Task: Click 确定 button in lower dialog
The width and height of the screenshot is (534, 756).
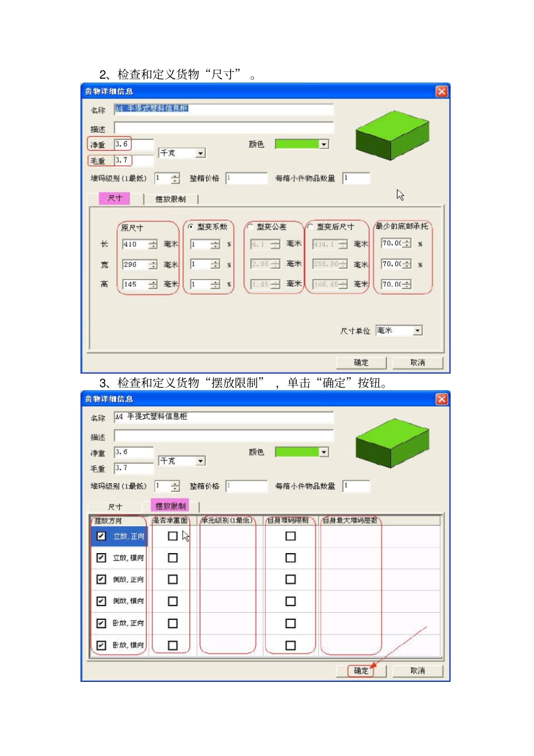Action: coord(361,671)
